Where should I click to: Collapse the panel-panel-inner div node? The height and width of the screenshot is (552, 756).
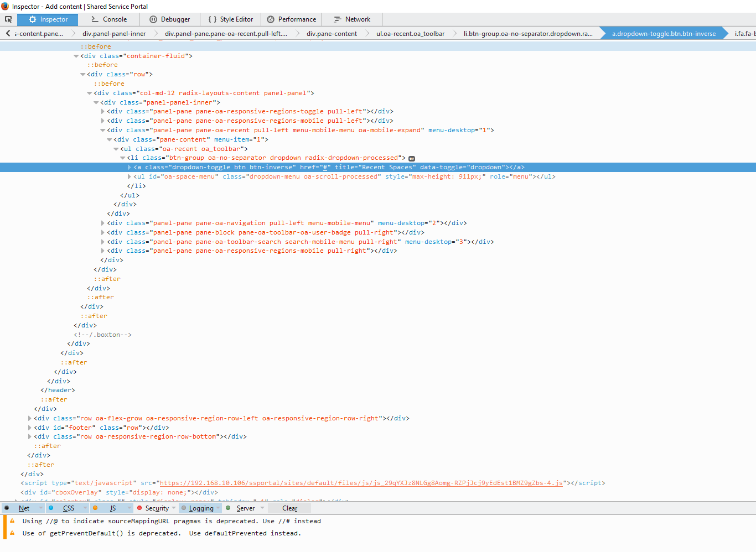96,102
